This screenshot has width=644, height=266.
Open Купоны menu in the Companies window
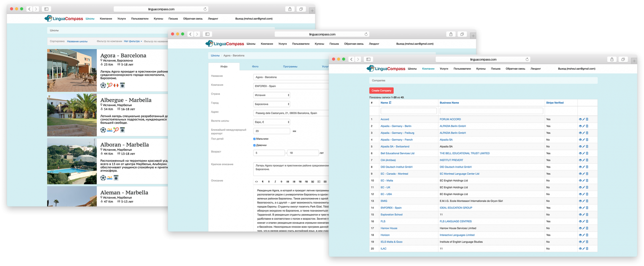click(481, 69)
